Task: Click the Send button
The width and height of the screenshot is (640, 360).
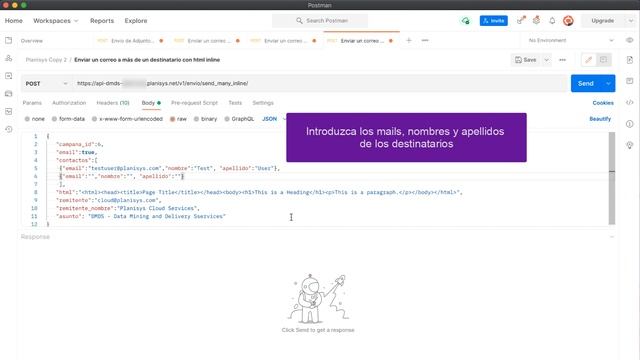Action: (x=586, y=83)
